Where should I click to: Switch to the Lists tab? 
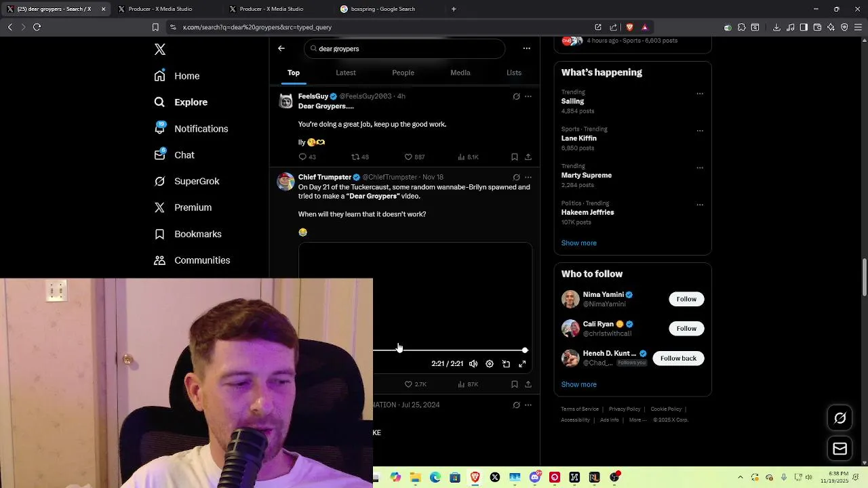(x=514, y=73)
